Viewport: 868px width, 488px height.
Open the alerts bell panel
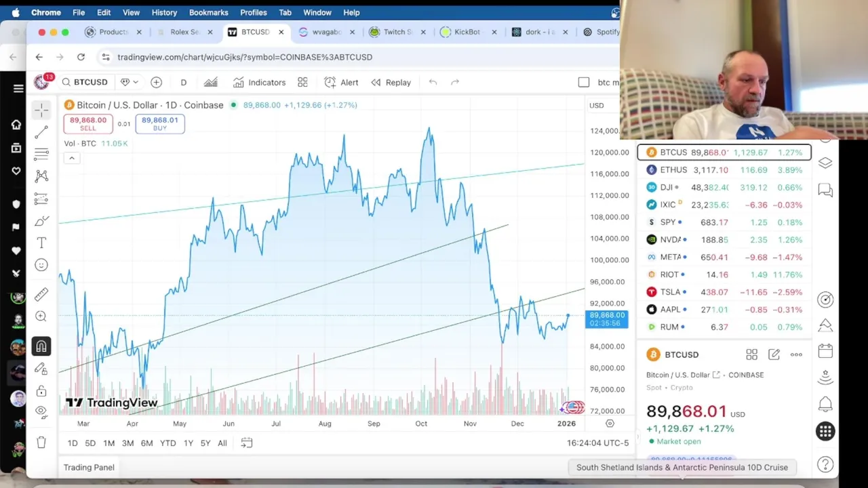coord(825,405)
